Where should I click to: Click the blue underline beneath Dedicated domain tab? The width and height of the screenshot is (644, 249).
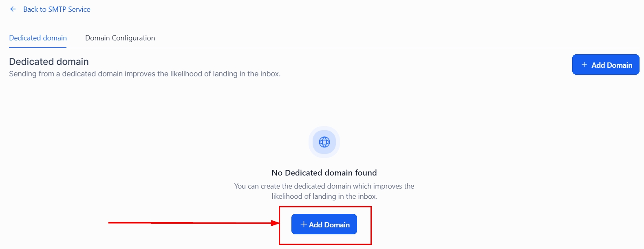click(38, 47)
